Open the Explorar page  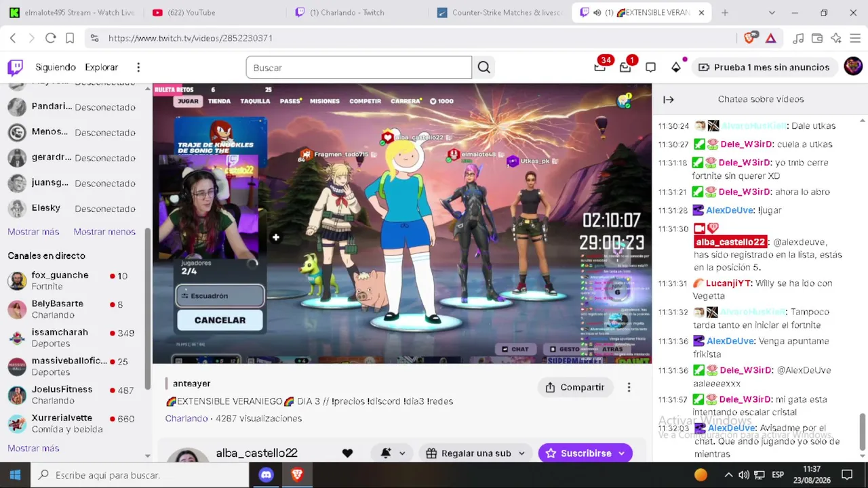click(101, 67)
